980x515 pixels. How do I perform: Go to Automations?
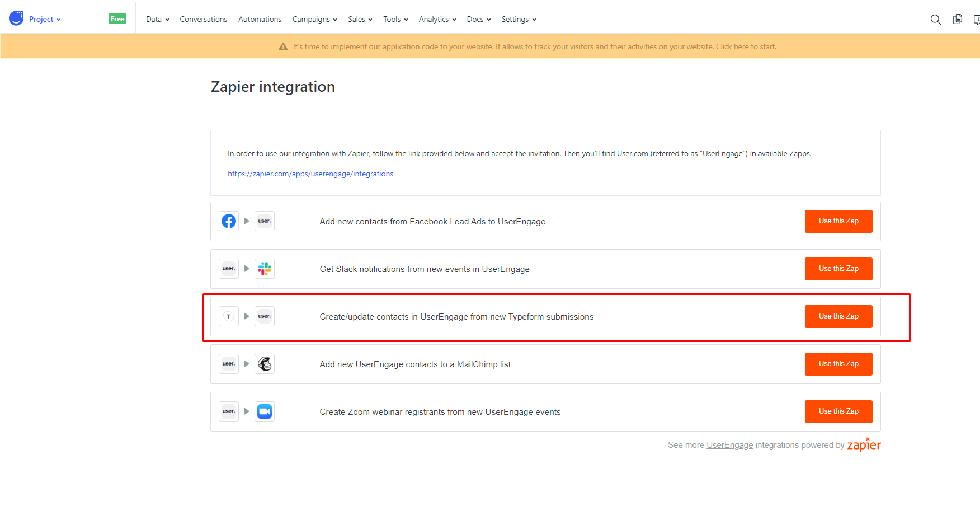pyautogui.click(x=260, y=19)
